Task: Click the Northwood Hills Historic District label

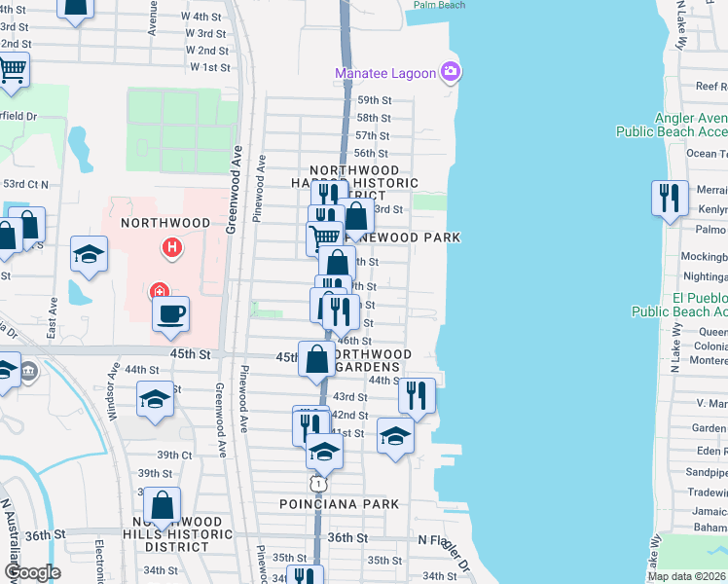Action: coord(177,534)
